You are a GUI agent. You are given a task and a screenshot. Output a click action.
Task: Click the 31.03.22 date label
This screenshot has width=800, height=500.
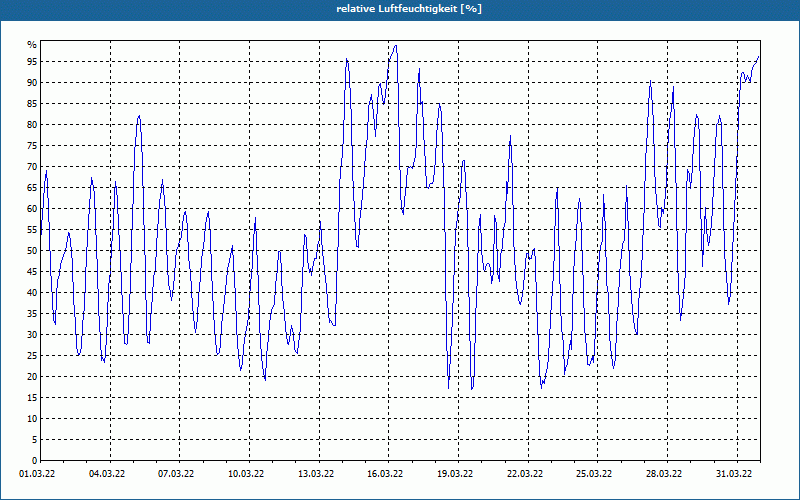coord(734,474)
